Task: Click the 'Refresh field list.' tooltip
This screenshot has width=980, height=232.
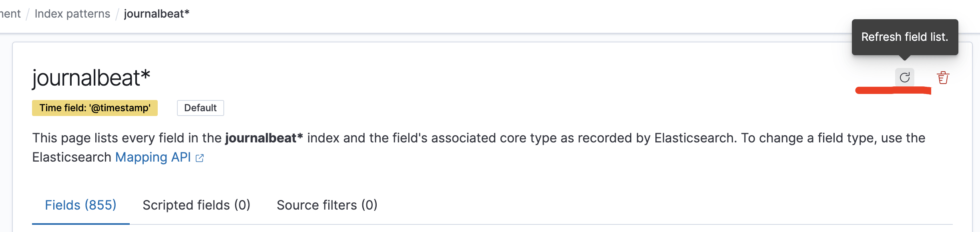Action: point(905,37)
